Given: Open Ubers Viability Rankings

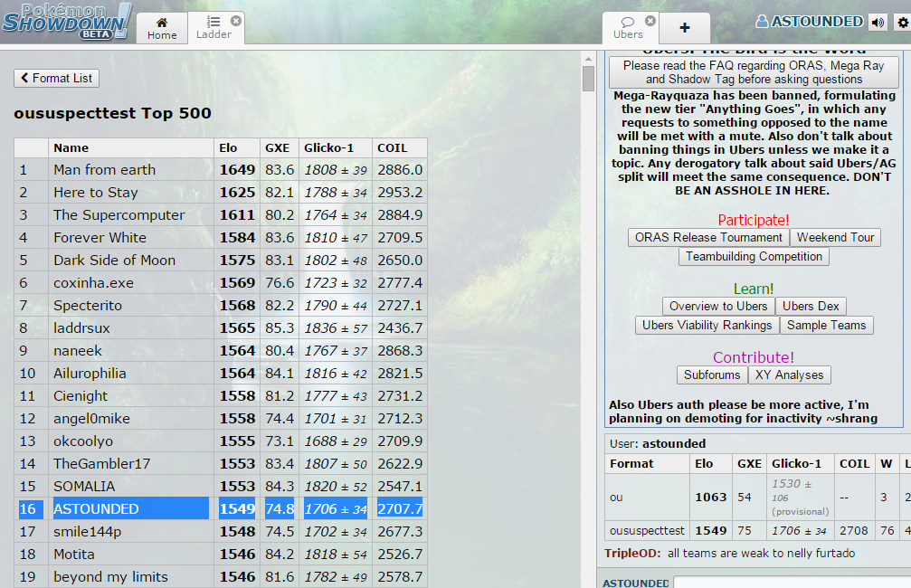Looking at the screenshot, I should (x=707, y=326).
